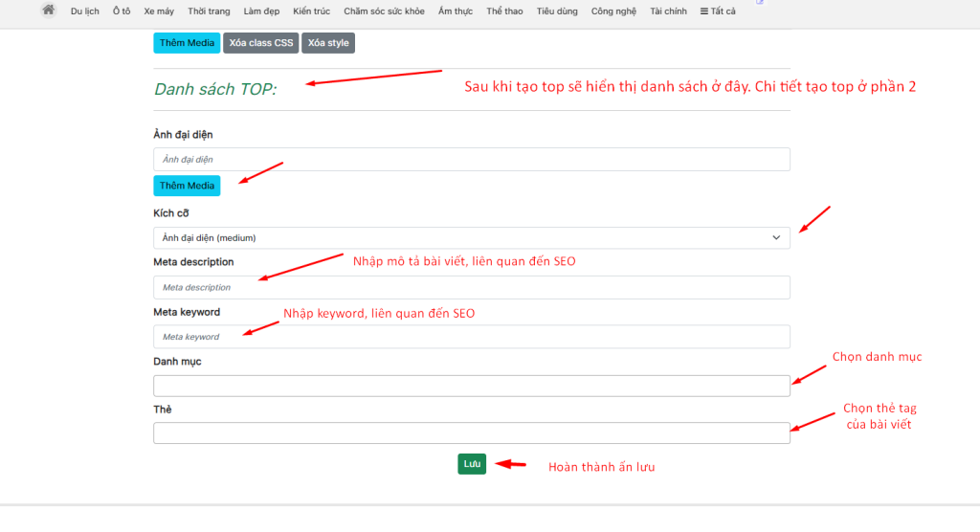Image resolution: width=980 pixels, height=532 pixels.
Task: Click the 'Xe máy' menu item
Action: click(158, 11)
